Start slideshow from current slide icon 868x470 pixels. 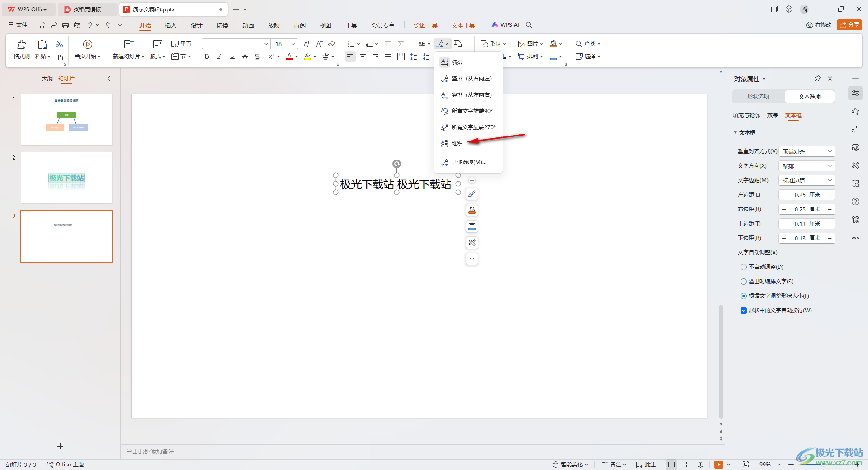[x=88, y=44]
